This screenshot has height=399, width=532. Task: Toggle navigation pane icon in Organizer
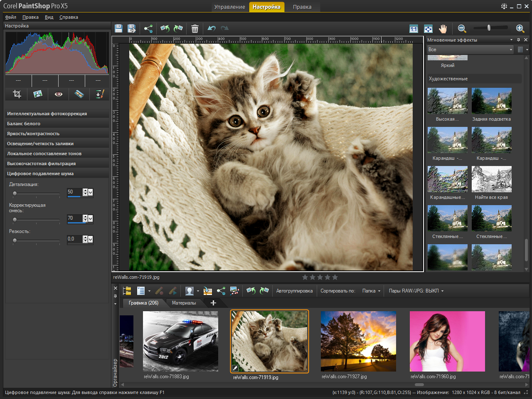pos(127,291)
